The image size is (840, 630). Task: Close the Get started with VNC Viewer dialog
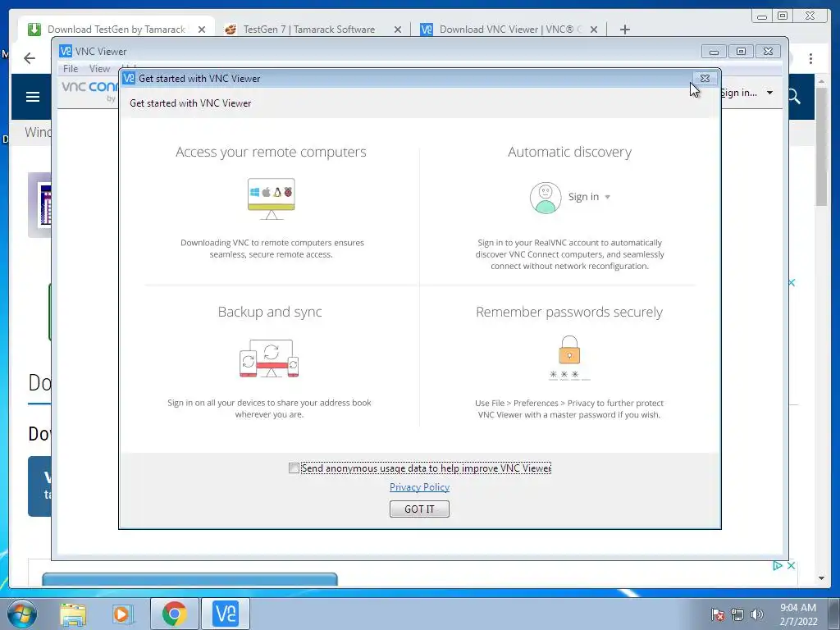pos(705,78)
